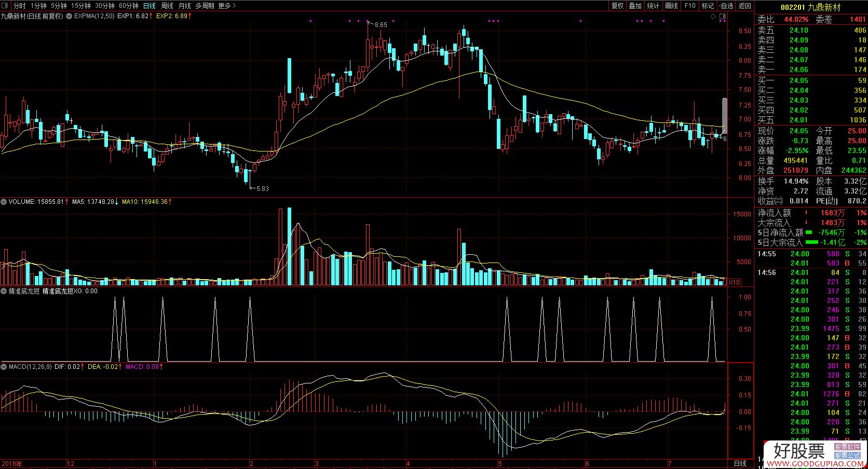The width and height of the screenshot is (868, 469).
Task: Click the 委比 value 44.02%
Action: click(796, 19)
